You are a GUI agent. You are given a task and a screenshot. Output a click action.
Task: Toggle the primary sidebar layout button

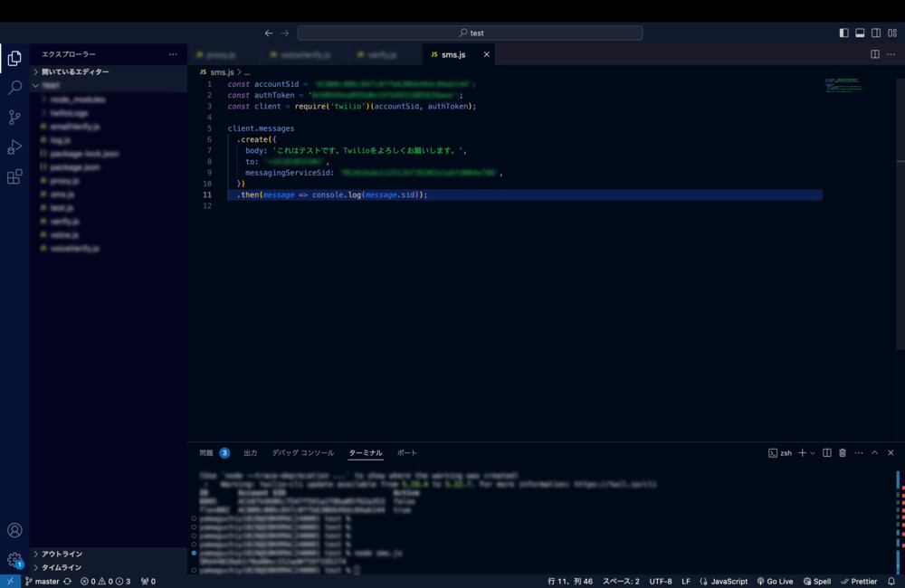coord(844,33)
